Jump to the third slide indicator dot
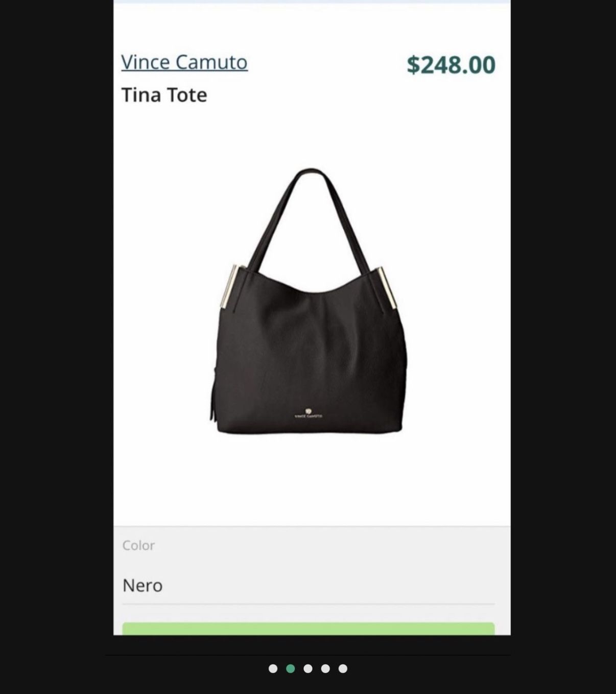This screenshot has width=616, height=694. 308,668
